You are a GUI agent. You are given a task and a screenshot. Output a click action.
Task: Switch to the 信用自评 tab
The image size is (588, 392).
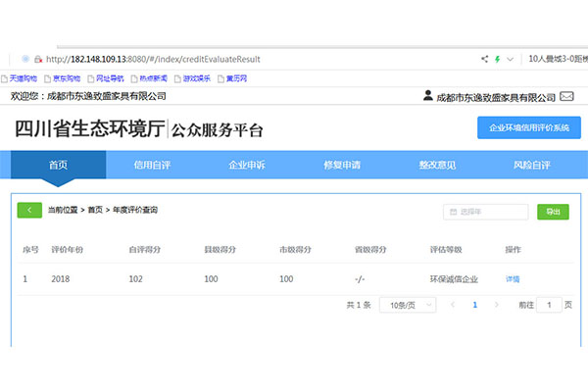(x=152, y=165)
